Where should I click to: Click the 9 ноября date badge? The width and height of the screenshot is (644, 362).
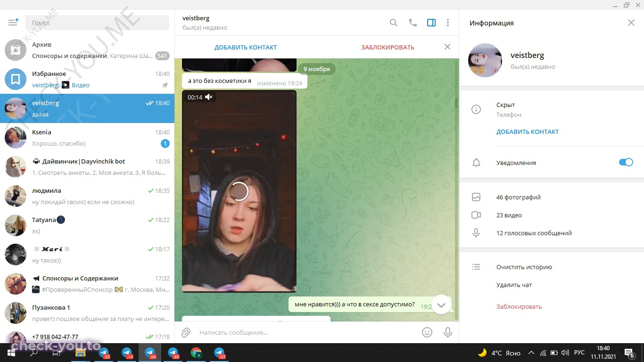tap(317, 69)
